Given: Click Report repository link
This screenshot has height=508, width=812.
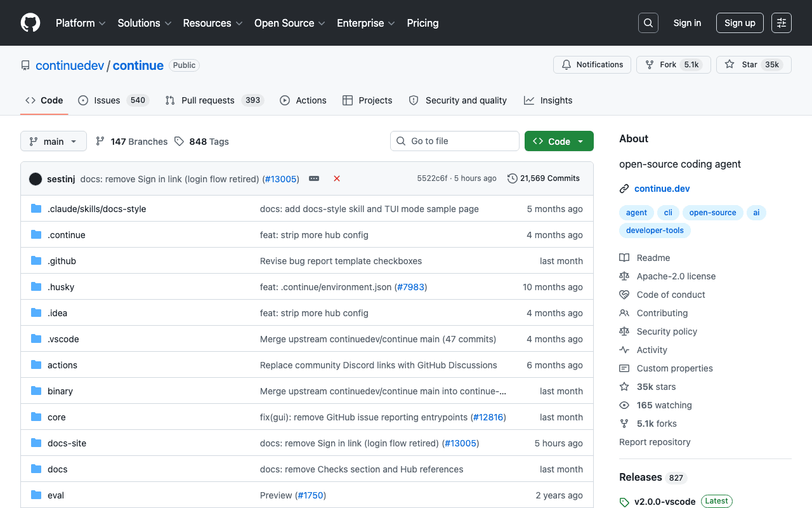Looking at the screenshot, I should pyautogui.click(x=655, y=442).
